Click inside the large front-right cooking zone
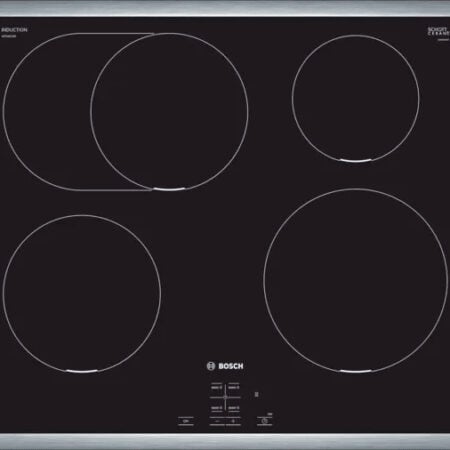This screenshot has width=450, height=450. 355,280
